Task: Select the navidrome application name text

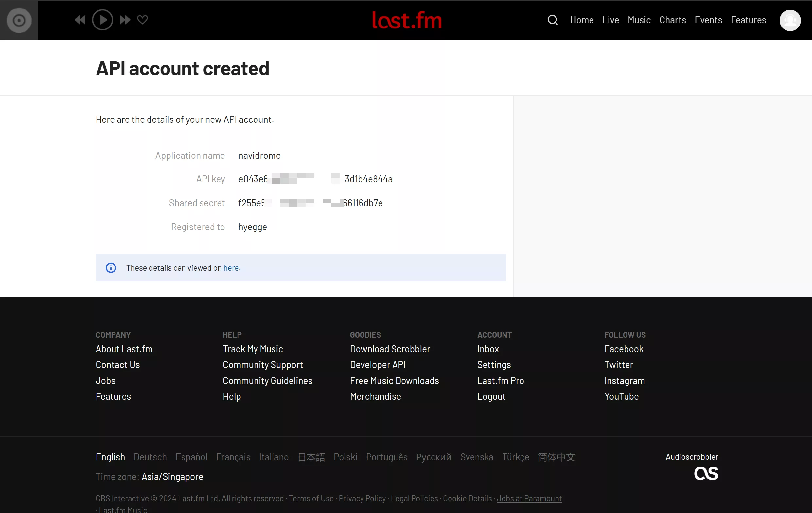Action: (x=259, y=156)
